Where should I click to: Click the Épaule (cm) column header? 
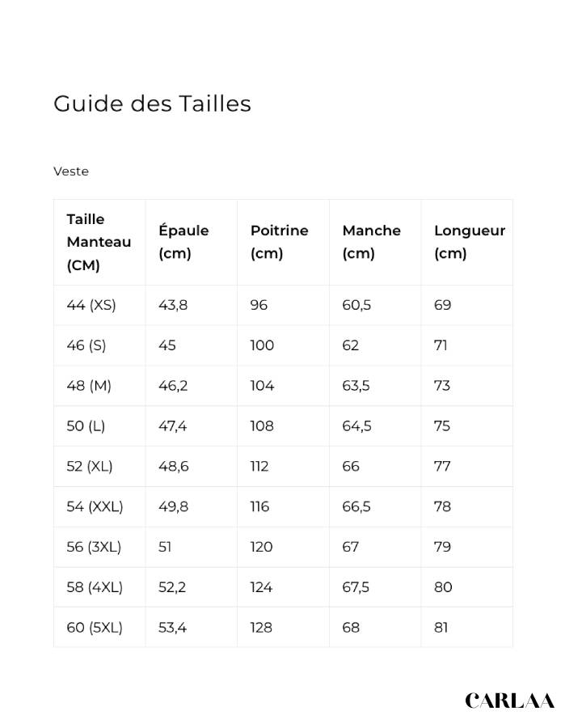[x=183, y=242]
